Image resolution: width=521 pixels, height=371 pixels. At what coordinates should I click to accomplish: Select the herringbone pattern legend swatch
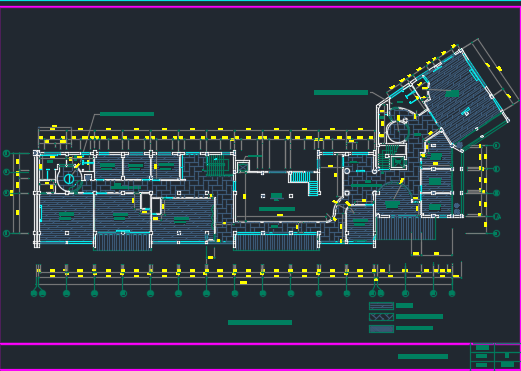(x=381, y=317)
